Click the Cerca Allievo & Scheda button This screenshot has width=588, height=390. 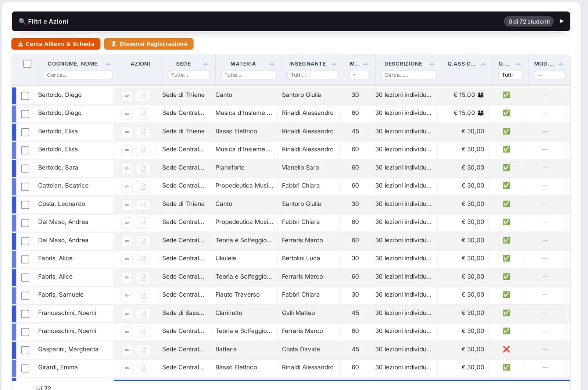coord(56,44)
